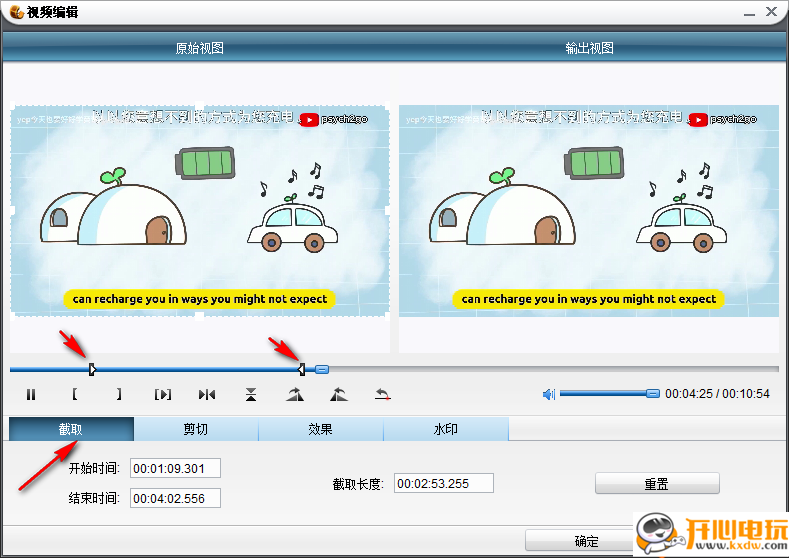The height and width of the screenshot is (558, 789).
Task: Click the 结束时间 input field
Action: [x=175, y=498]
